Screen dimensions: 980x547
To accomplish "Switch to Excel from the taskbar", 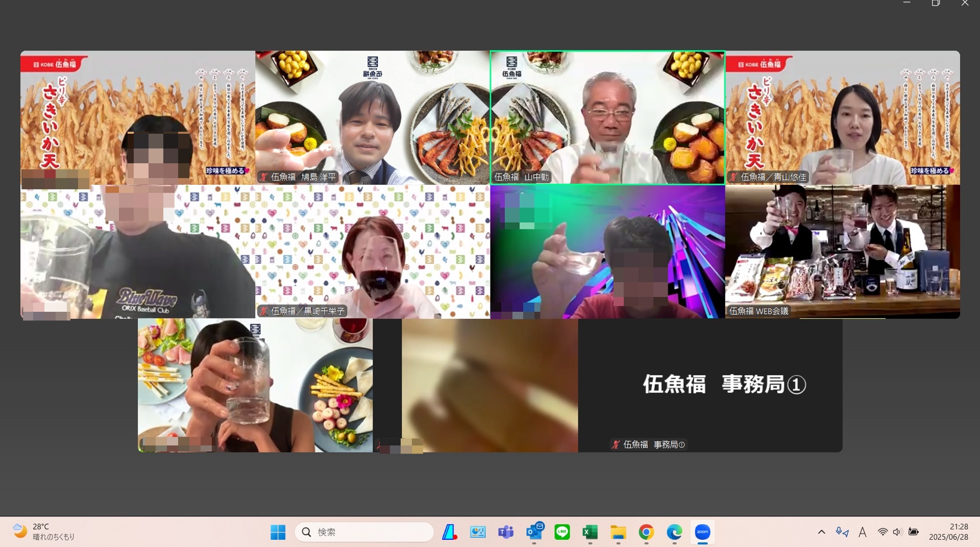I will tap(590, 532).
